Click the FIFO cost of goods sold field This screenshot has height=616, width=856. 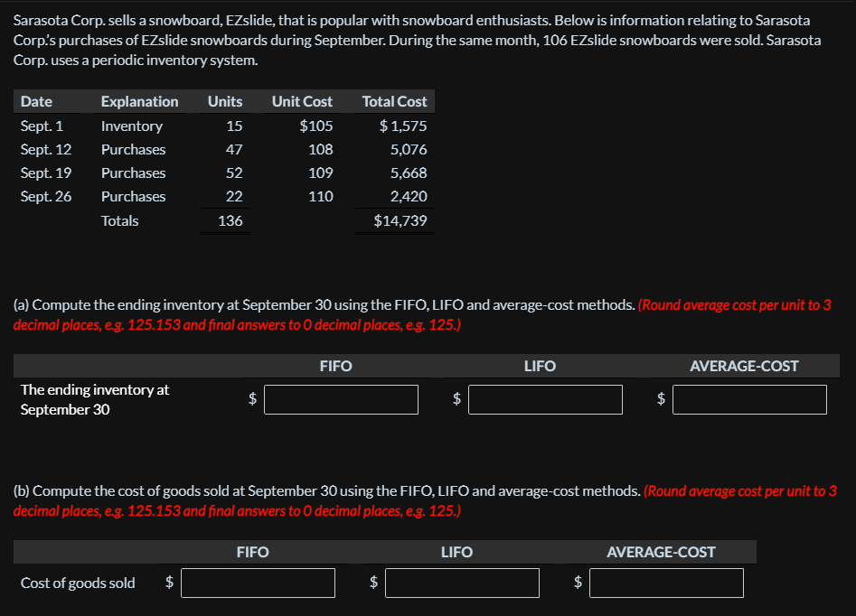(259, 583)
